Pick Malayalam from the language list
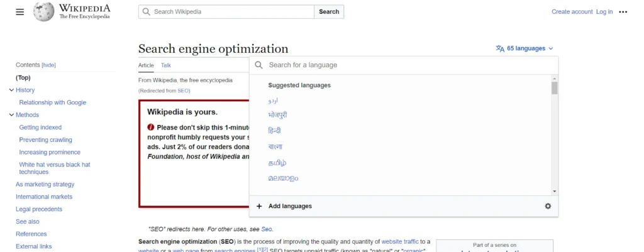 284,178
